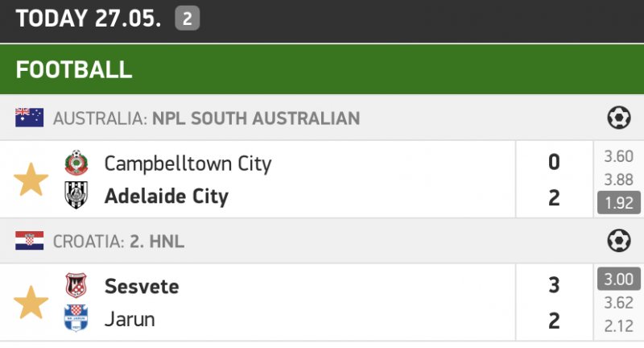Click soccer ball icon in Croatia league row

coord(618,240)
